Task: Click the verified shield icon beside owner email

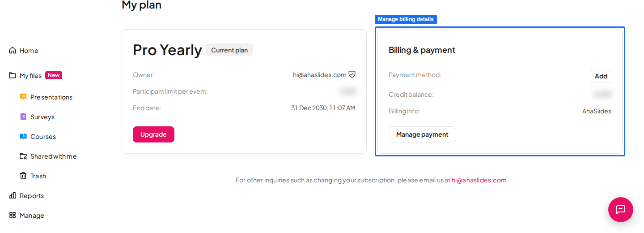Action: (352, 74)
